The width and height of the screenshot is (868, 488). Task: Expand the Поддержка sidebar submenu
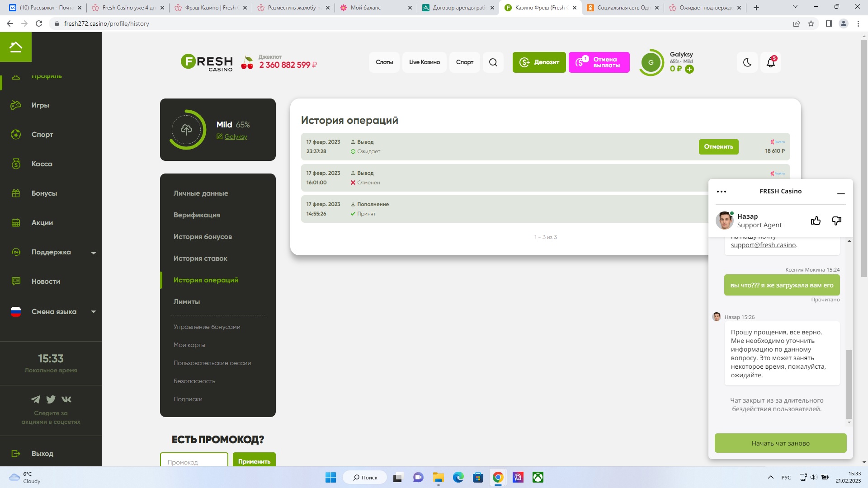(94, 253)
